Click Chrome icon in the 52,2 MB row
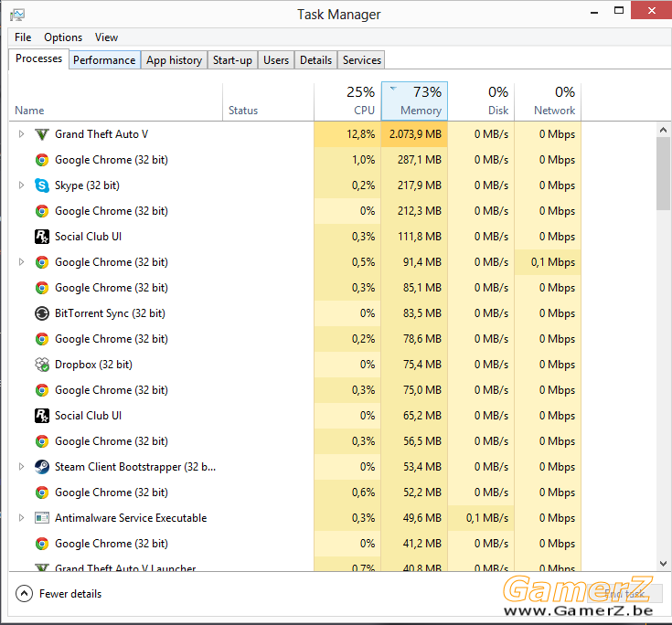This screenshot has width=672, height=625. pos(41,493)
